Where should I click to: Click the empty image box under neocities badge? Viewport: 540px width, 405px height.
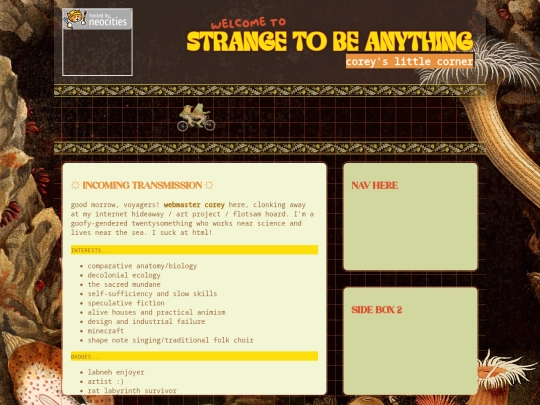97,52
